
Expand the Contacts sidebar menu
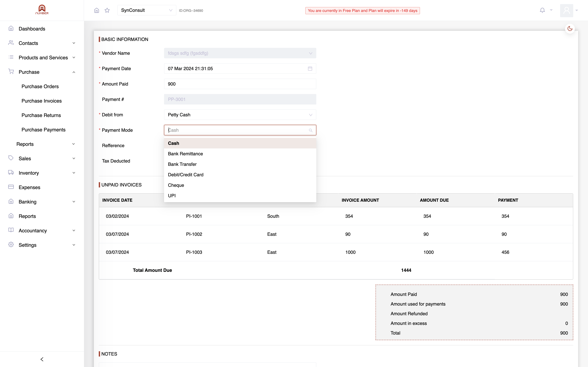(42, 43)
